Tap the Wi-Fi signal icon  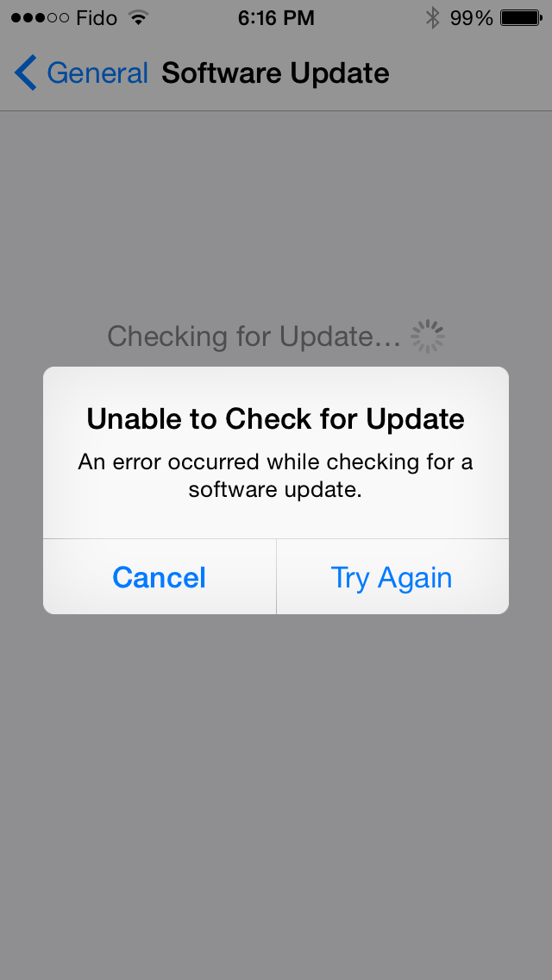click(x=137, y=17)
